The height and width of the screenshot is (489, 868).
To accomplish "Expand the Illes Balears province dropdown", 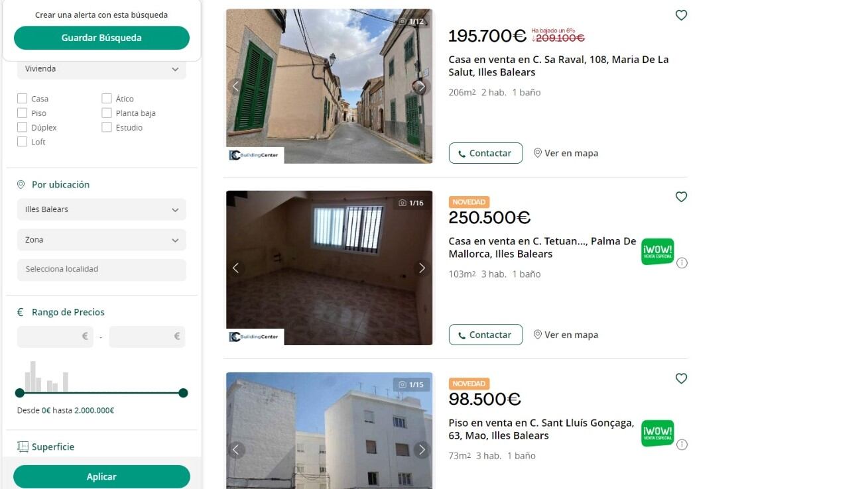I will (101, 209).
